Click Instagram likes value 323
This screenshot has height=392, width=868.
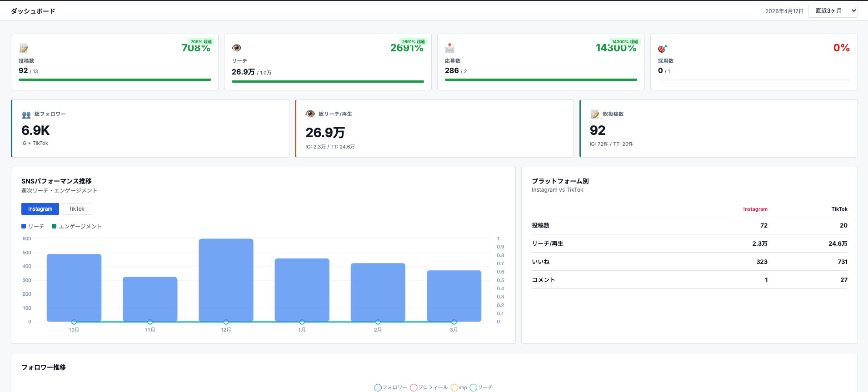(762, 262)
